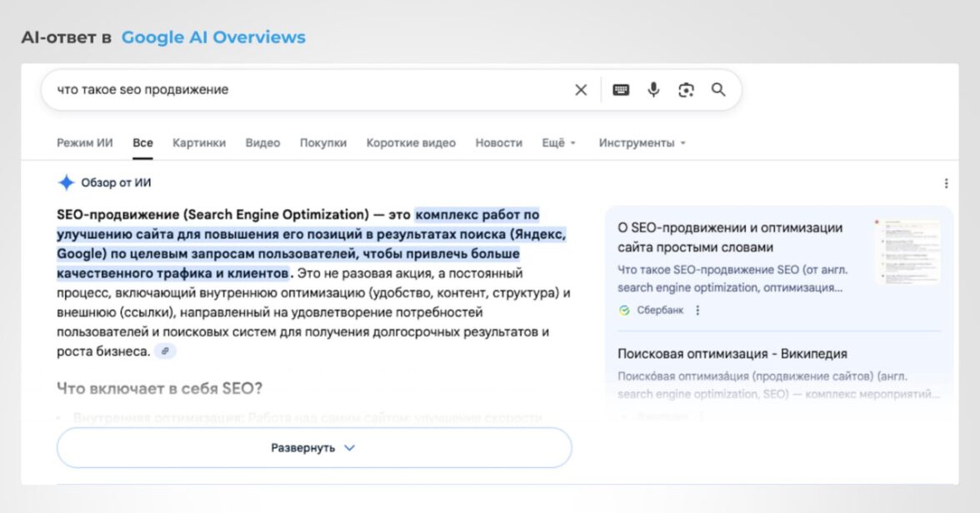Image resolution: width=980 pixels, height=513 pixels.
Task: Click the magnifying glass search icon
Action: tap(718, 90)
